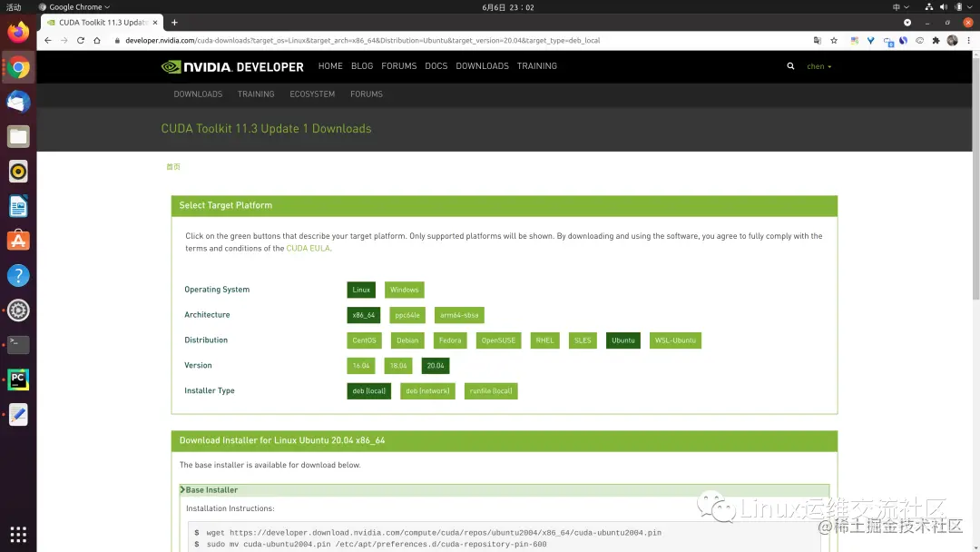The image size is (980, 552).
Task: Select Ubuntu distribution
Action: 623,340
